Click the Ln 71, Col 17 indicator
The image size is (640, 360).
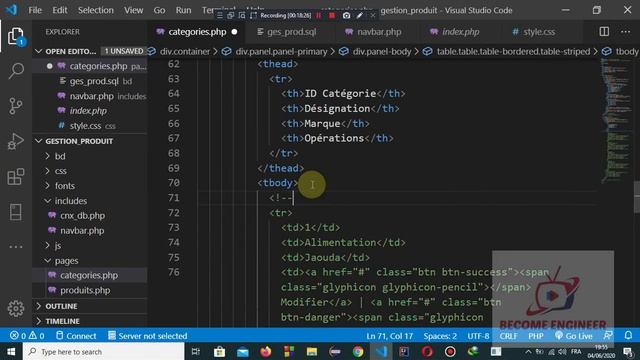(x=389, y=336)
